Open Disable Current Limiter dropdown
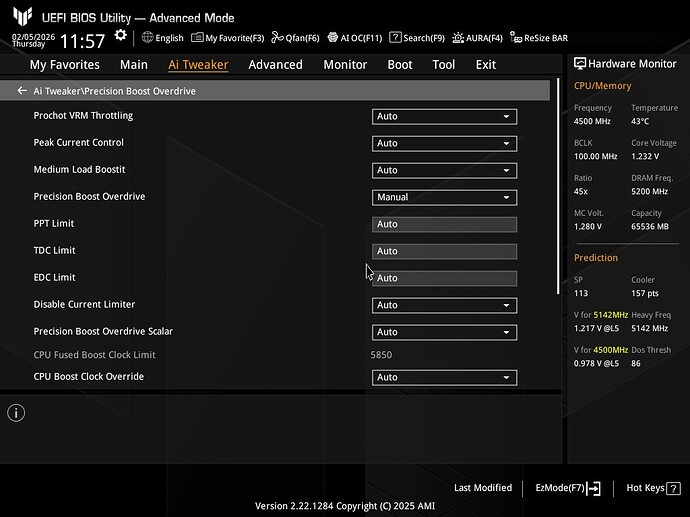The image size is (690, 517). (x=444, y=305)
